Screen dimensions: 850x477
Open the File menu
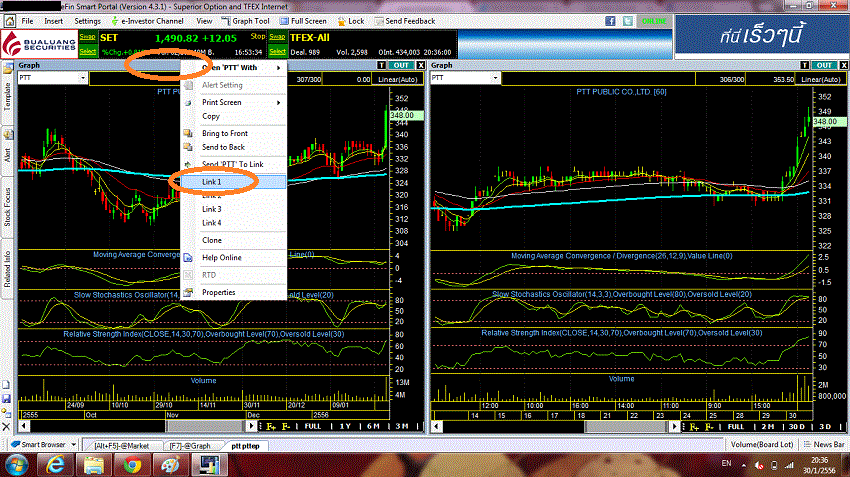tap(27, 21)
